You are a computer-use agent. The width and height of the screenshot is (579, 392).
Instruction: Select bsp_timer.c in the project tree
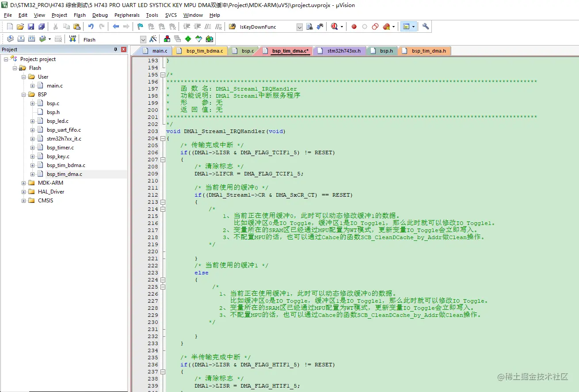60,148
